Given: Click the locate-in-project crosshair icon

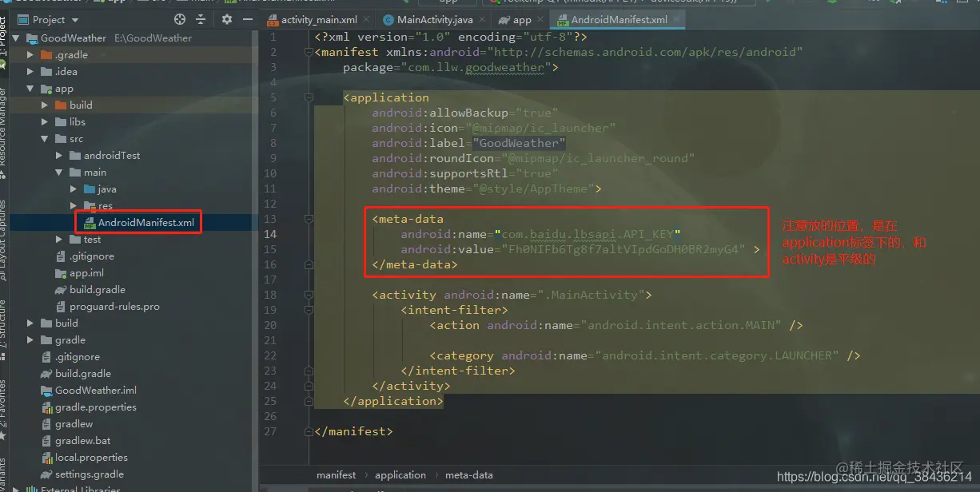Looking at the screenshot, I should (x=180, y=19).
